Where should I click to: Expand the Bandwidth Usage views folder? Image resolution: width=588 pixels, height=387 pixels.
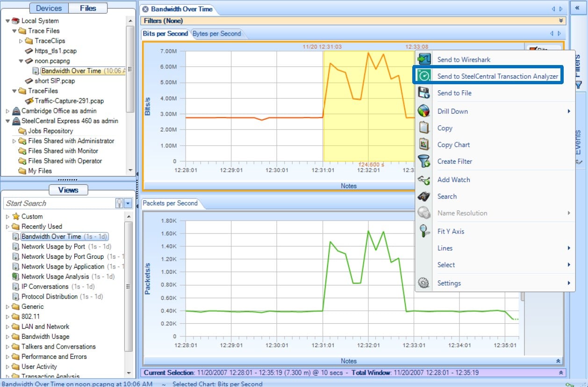(x=8, y=337)
